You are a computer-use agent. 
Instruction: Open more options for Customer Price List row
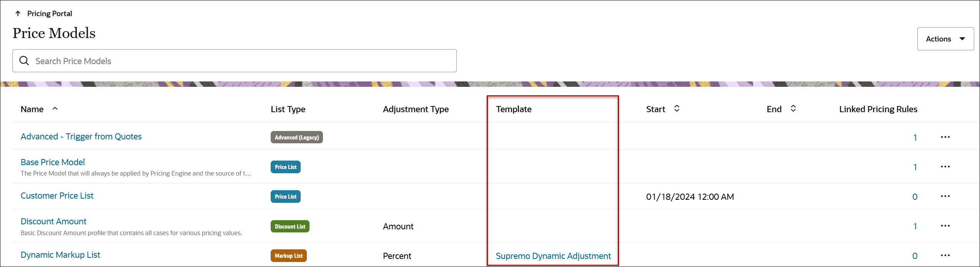[945, 196]
